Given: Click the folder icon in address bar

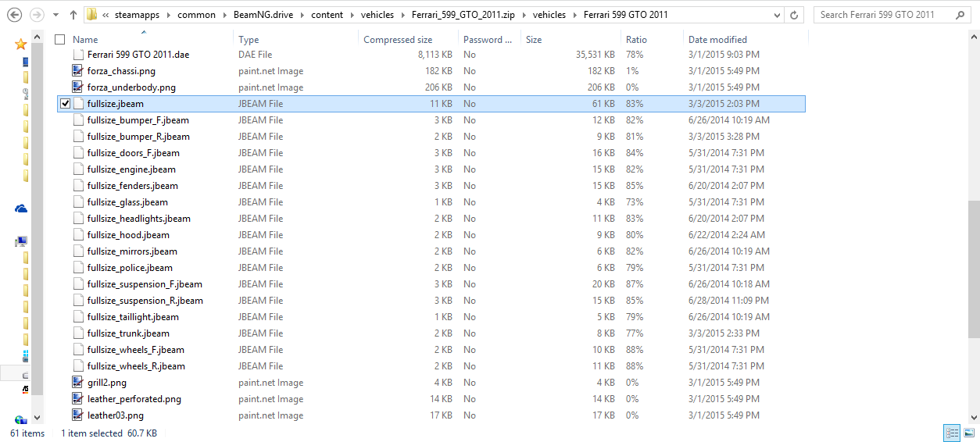Looking at the screenshot, I should point(92,15).
